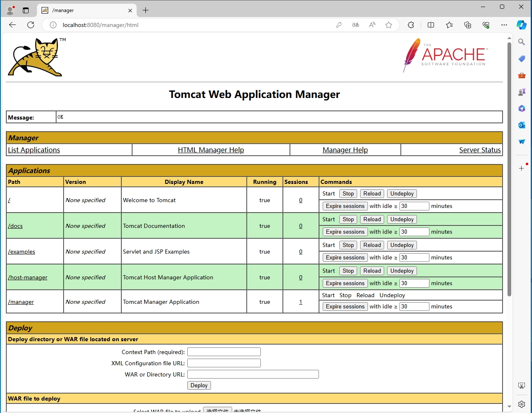Reload the Welcome to Tomcat application
Screen dimensions: 532x413
(372, 193)
